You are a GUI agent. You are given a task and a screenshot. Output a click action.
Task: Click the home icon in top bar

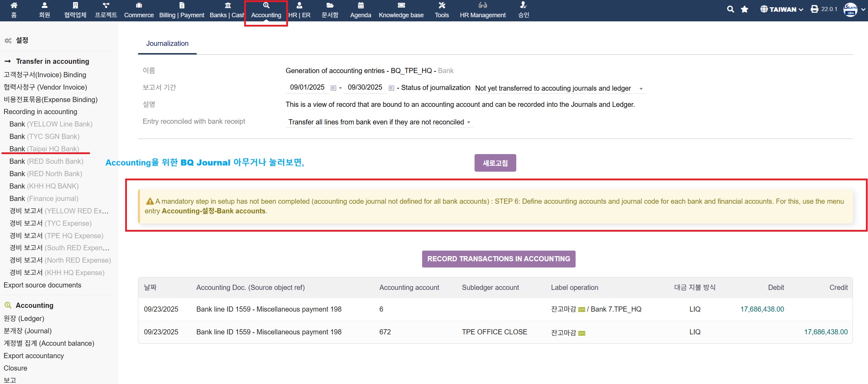click(x=14, y=5)
